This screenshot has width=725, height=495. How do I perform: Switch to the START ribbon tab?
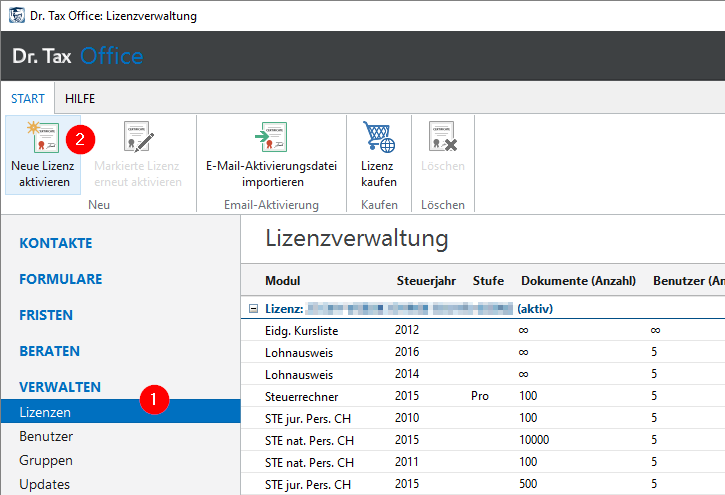pos(28,98)
